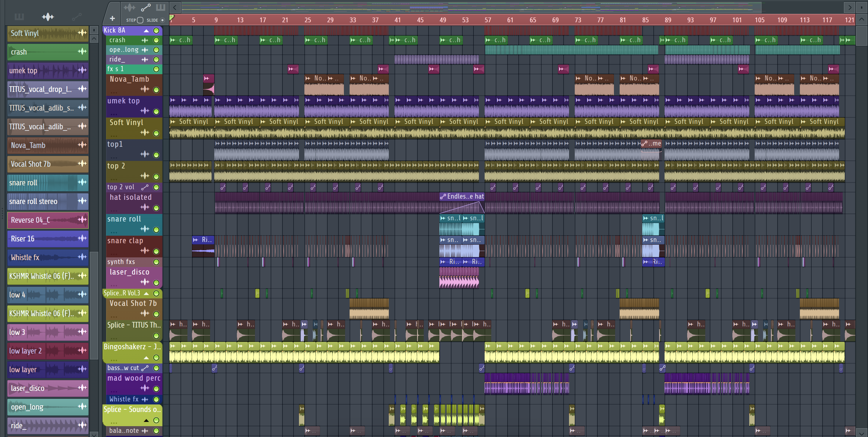The width and height of the screenshot is (868, 437).
Task: Click audio icon on Whistle fx track header
Action: (x=145, y=399)
